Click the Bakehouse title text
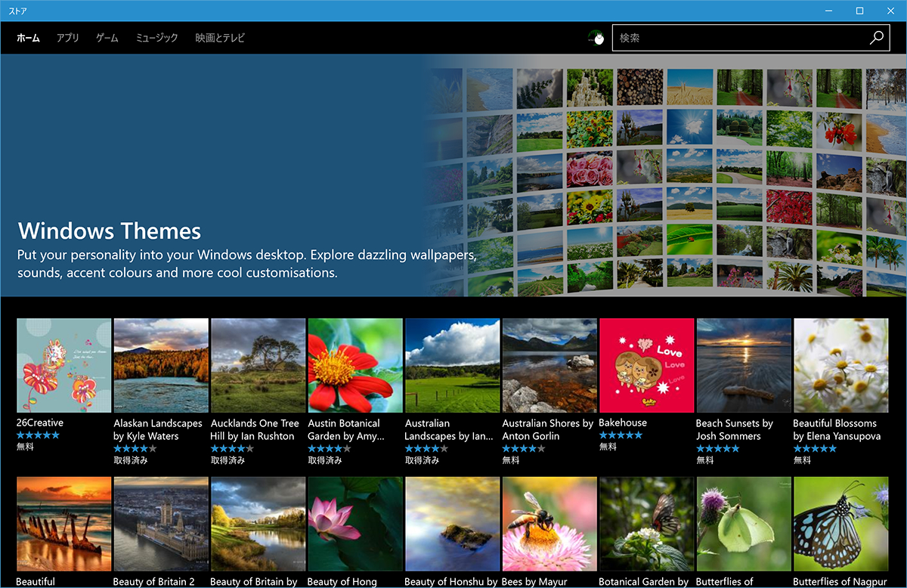The width and height of the screenshot is (907, 588). (x=624, y=423)
